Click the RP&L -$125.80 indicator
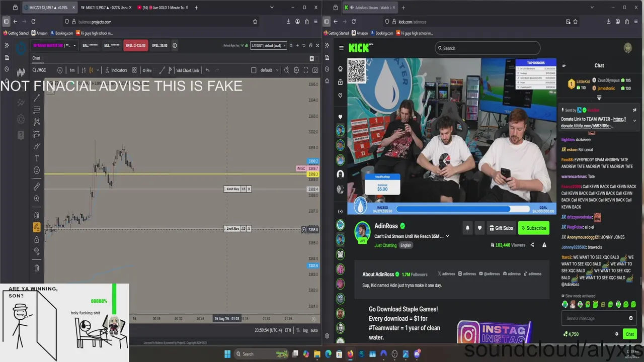The height and width of the screenshot is (362, 644). 136,45
